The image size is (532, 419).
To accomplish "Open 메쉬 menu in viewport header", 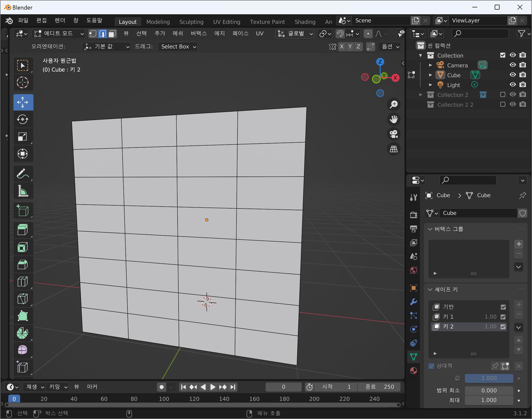I will (178, 33).
